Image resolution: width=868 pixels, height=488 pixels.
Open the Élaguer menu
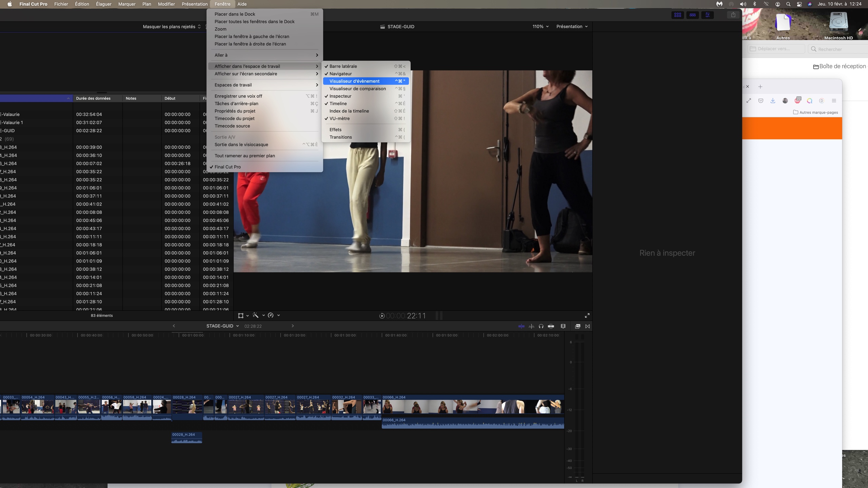pyautogui.click(x=104, y=4)
